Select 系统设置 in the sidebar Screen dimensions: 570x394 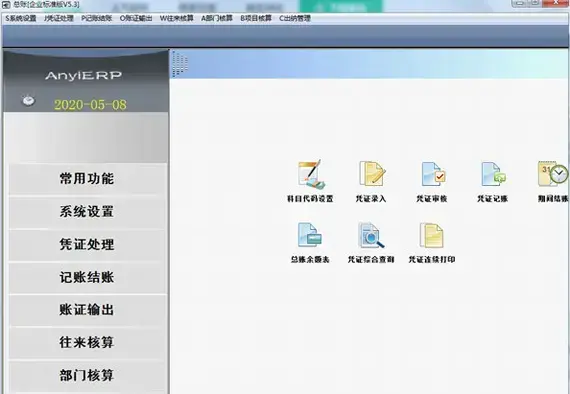tap(87, 212)
